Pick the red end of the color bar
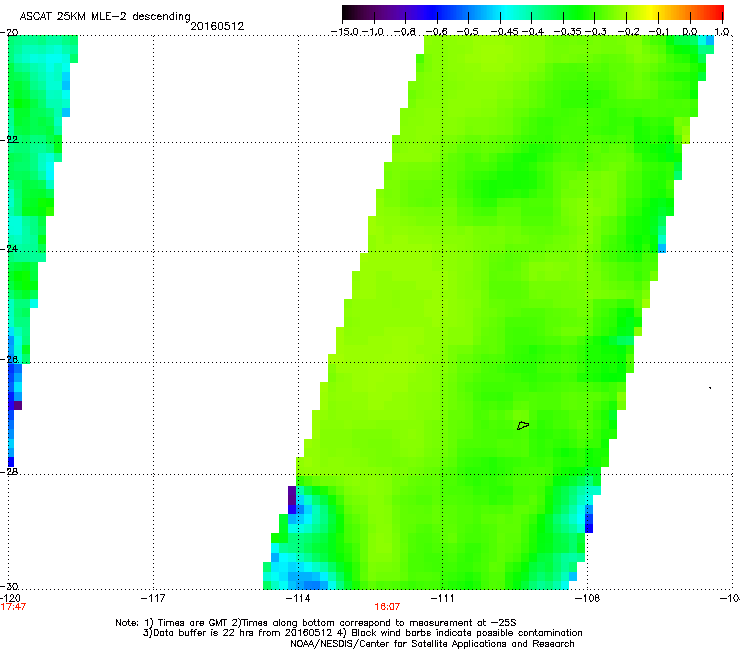Viewport: 740px width, 650px height. click(x=717, y=12)
